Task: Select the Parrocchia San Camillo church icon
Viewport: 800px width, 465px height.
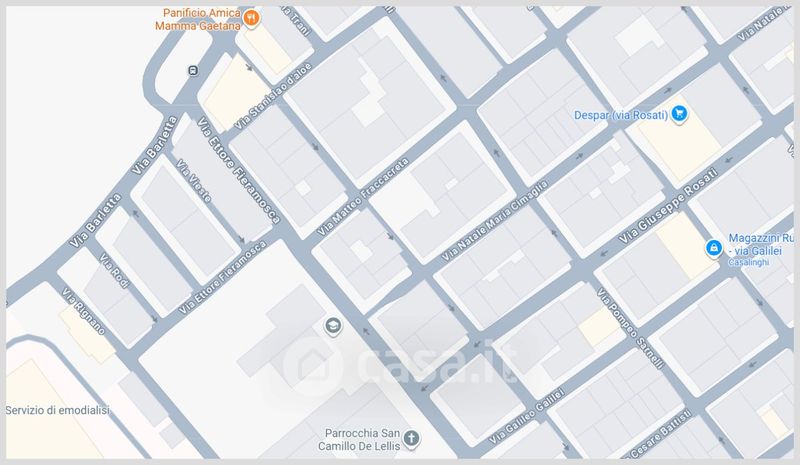Action: point(411,438)
